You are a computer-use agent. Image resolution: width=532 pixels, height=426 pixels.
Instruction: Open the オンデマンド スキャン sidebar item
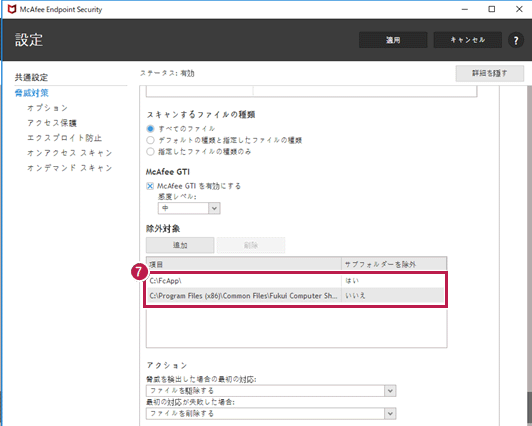[x=70, y=168]
